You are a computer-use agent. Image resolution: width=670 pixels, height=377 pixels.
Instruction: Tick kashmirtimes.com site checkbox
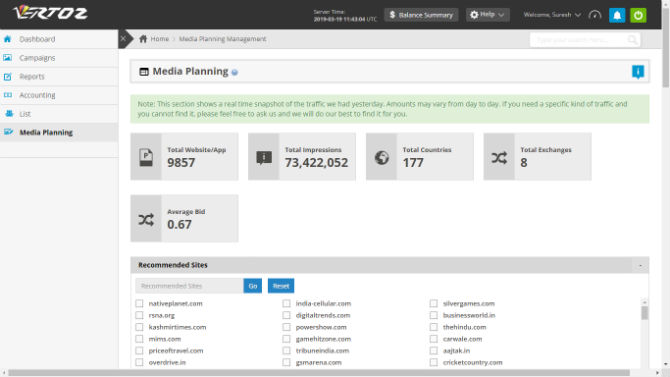coord(139,327)
